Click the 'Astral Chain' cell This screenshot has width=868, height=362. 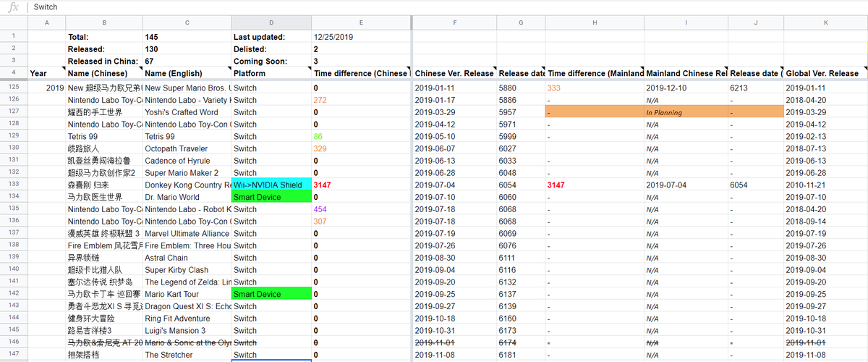coord(187,258)
